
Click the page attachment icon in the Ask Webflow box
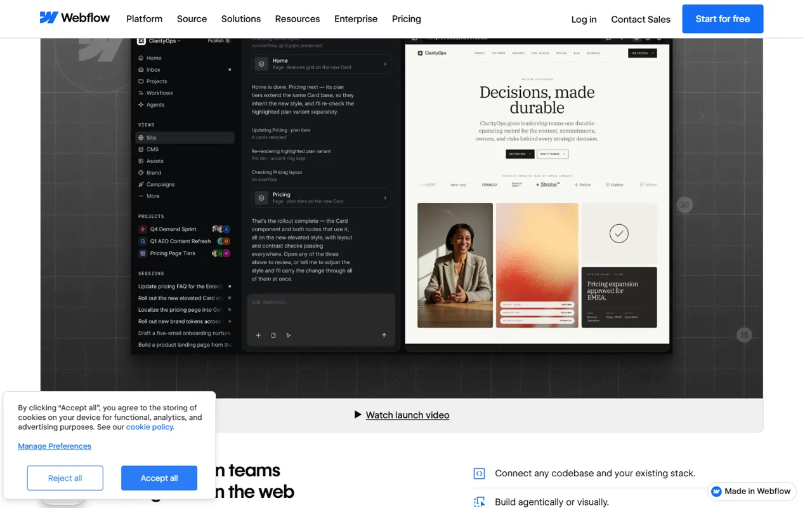pyautogui.click(x=273, y=335)
